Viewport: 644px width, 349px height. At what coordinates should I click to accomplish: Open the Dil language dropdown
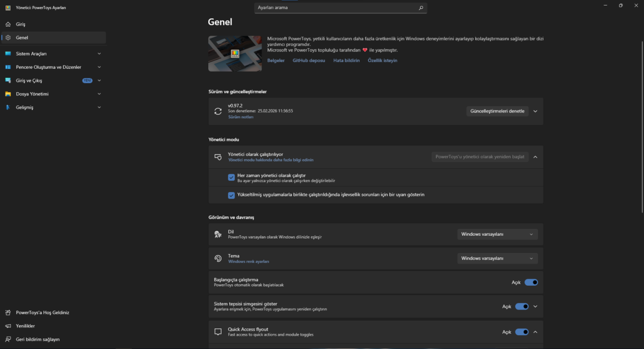point(497,234)
